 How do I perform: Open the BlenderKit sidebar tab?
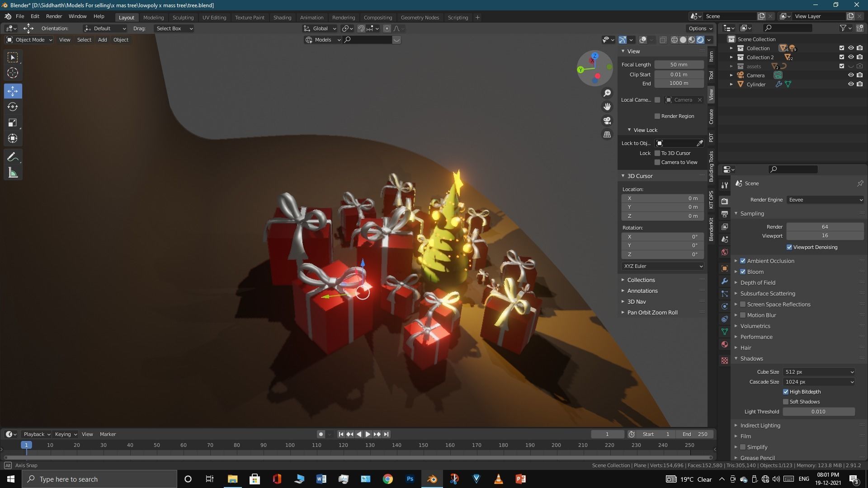pos(711,229)
